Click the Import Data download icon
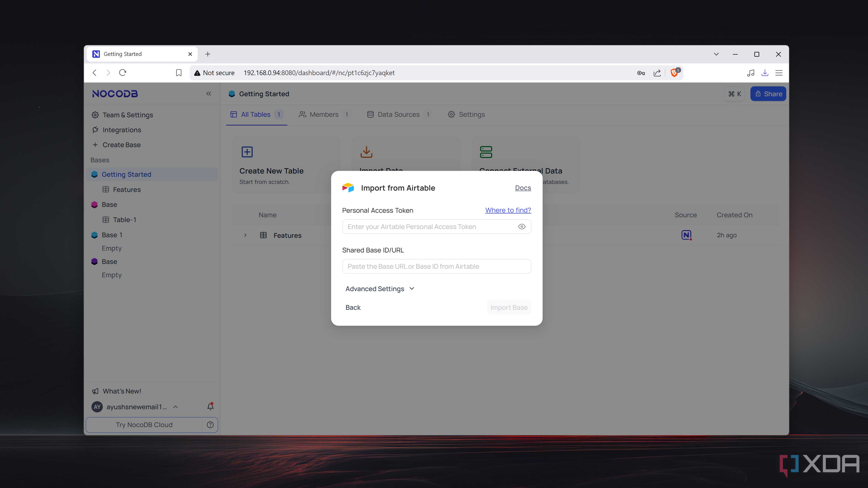868x488 pixels. click(366, 152)
